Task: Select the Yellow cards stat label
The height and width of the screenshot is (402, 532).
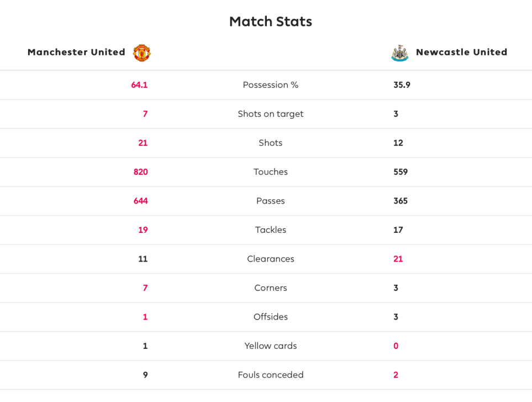Action: coord(271,346)
